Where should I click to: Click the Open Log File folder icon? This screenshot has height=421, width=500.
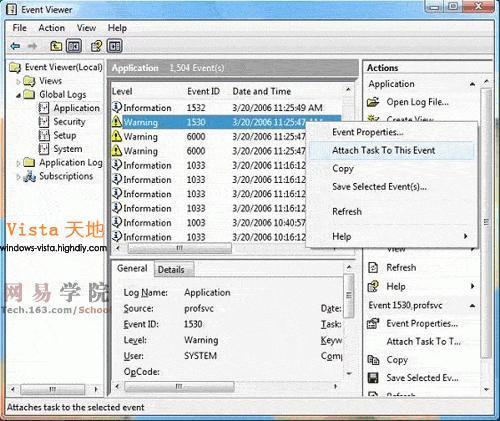[373, 102]
